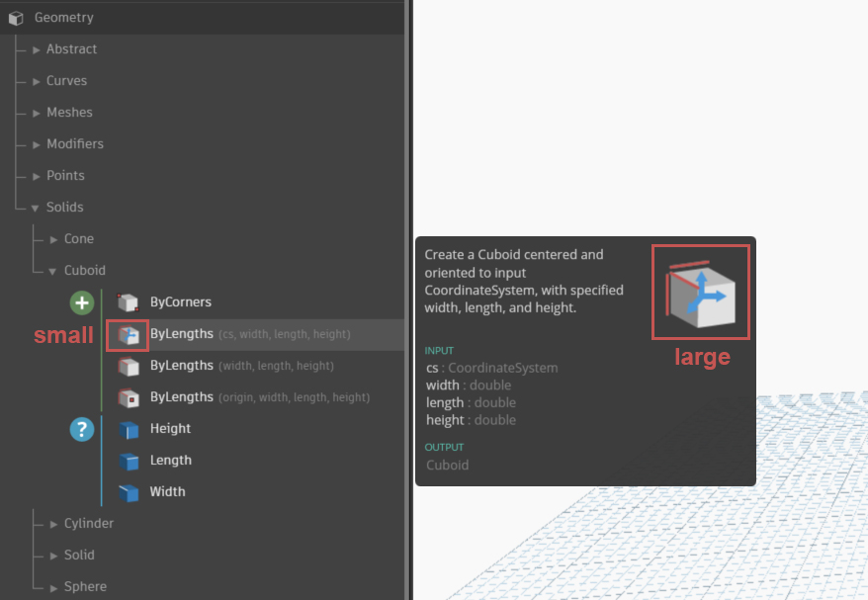
Task: Click the ByCorners cuboid icon
Action: (x=128, y=302)
